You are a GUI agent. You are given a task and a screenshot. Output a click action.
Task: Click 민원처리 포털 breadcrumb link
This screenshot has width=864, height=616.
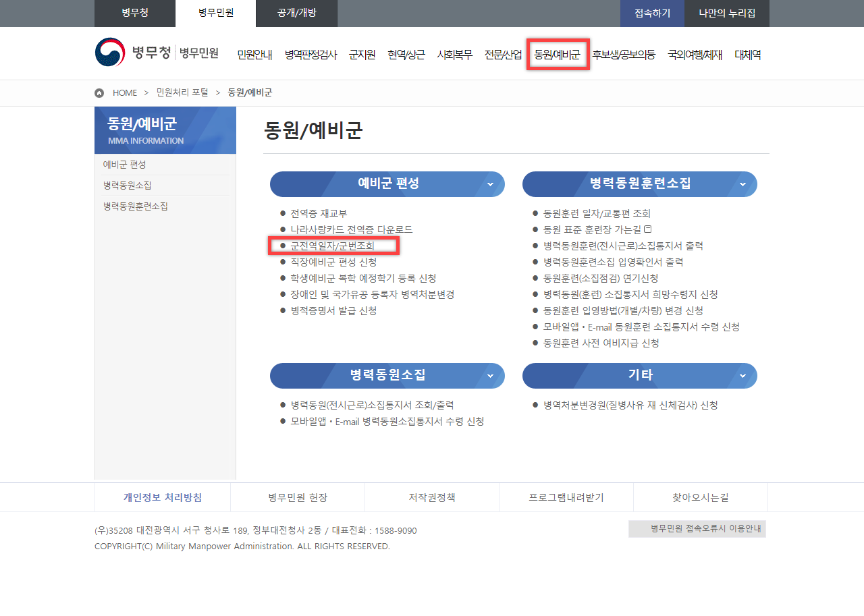182,92
